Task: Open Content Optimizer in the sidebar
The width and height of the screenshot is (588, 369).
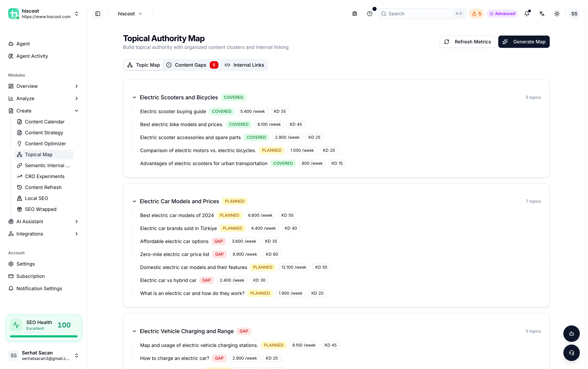Action: [44, 144]
